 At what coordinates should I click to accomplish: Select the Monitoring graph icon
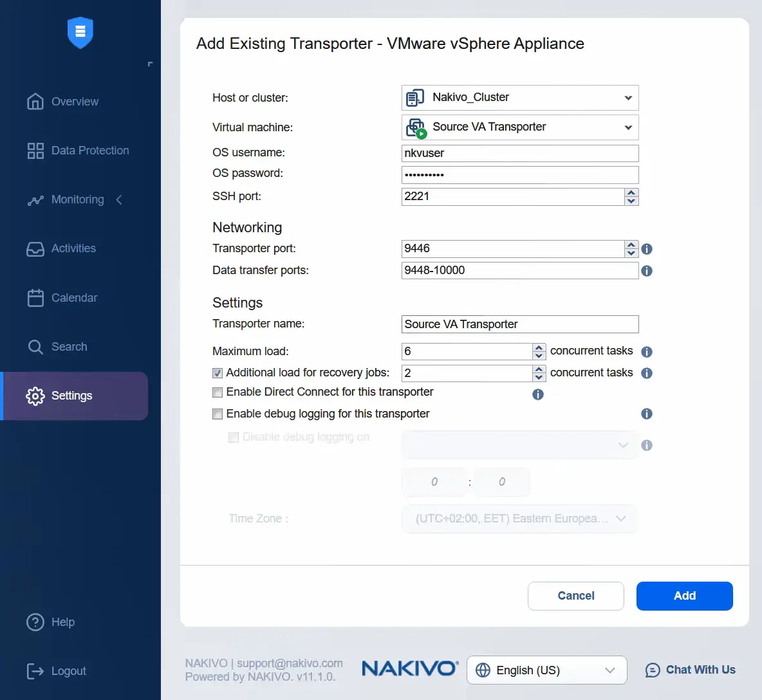(35, 199)
